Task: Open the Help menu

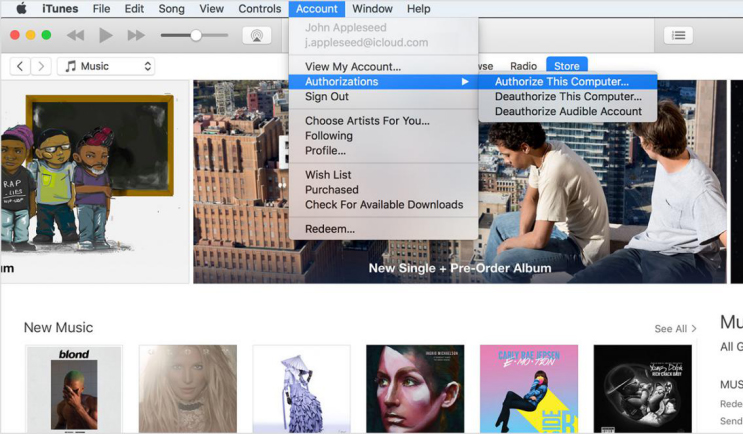Action: pyautogui.click(x=418, y=9)
